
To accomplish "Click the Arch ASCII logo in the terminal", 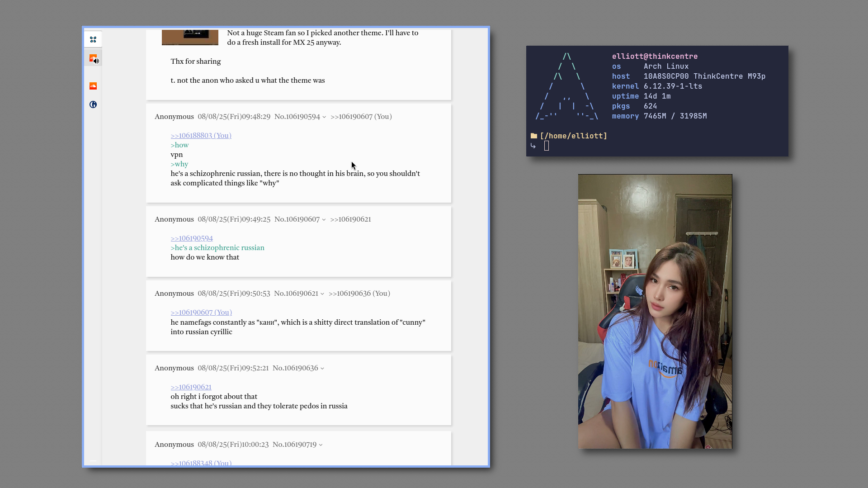I will [x=567, y=86].
